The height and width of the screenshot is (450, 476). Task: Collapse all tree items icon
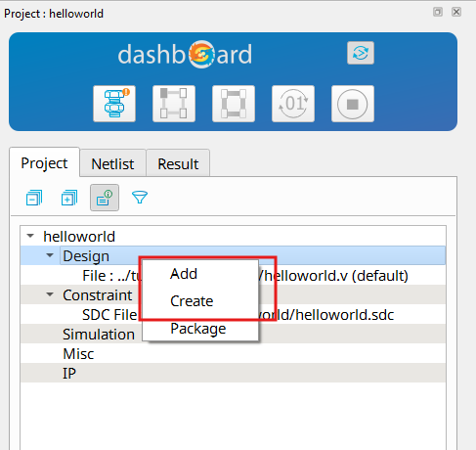click(34, 198)
